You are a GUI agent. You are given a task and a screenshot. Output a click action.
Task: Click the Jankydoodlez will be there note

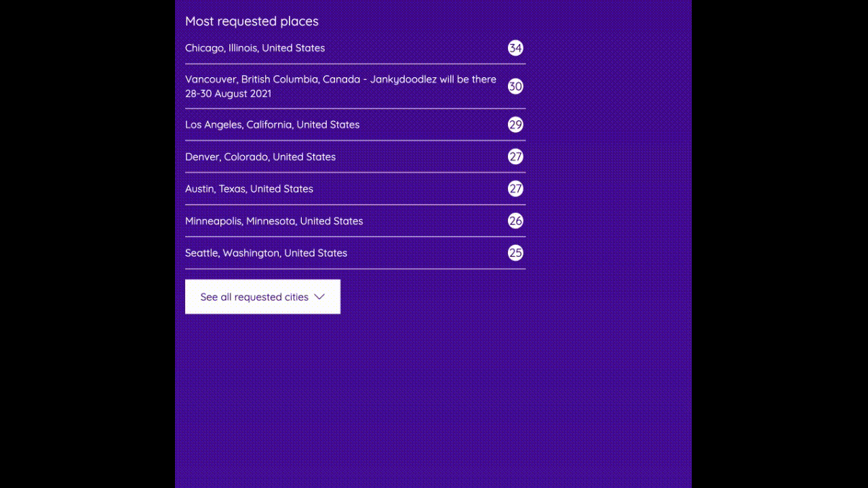click(x=433, y=79)
